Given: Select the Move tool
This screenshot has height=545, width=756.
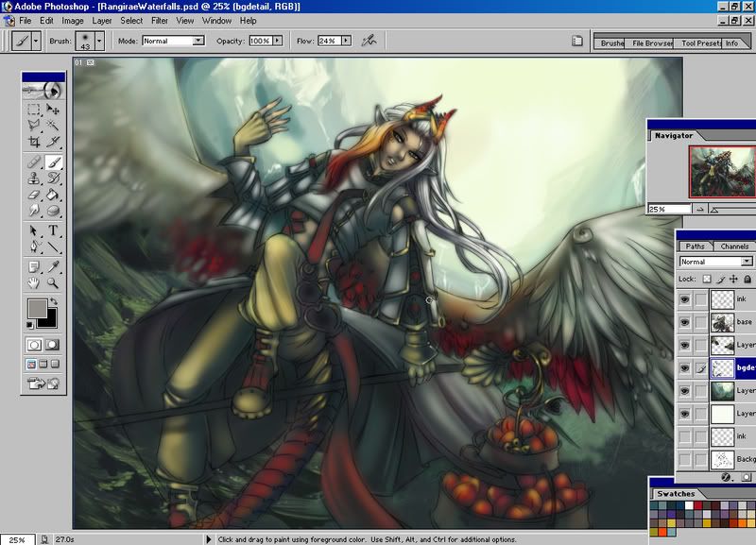Looking at the screenshot, I should 53,110.
